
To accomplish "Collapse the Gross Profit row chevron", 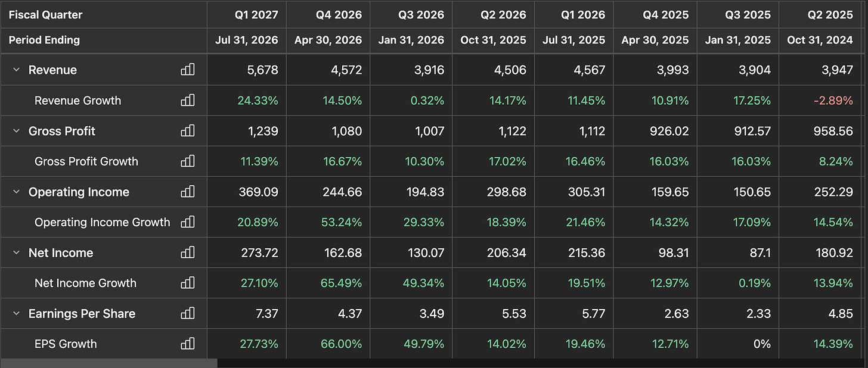I will [x=16, y=131].
